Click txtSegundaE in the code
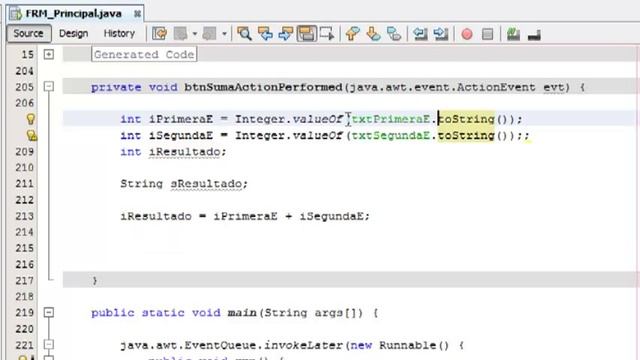This screenshot has width=640, height=360. coord(391,136)
